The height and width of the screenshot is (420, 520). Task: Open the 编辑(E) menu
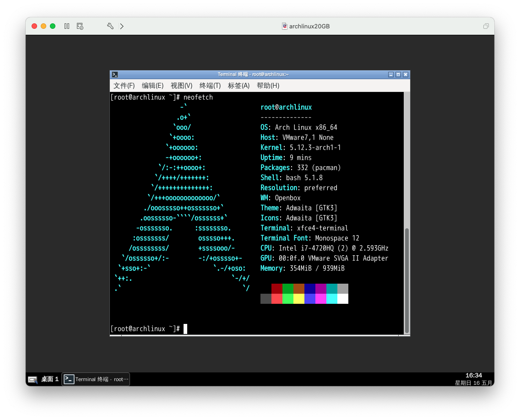152,86
